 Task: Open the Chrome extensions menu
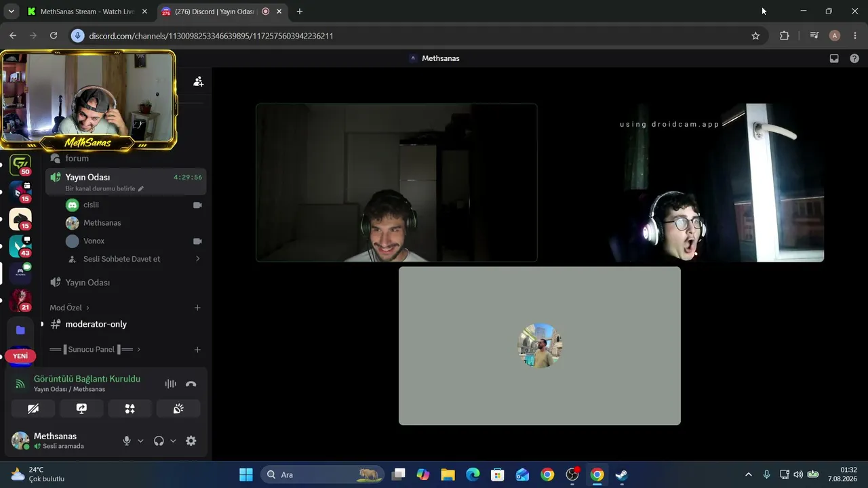pyautogui.click(x=785, y=36)
